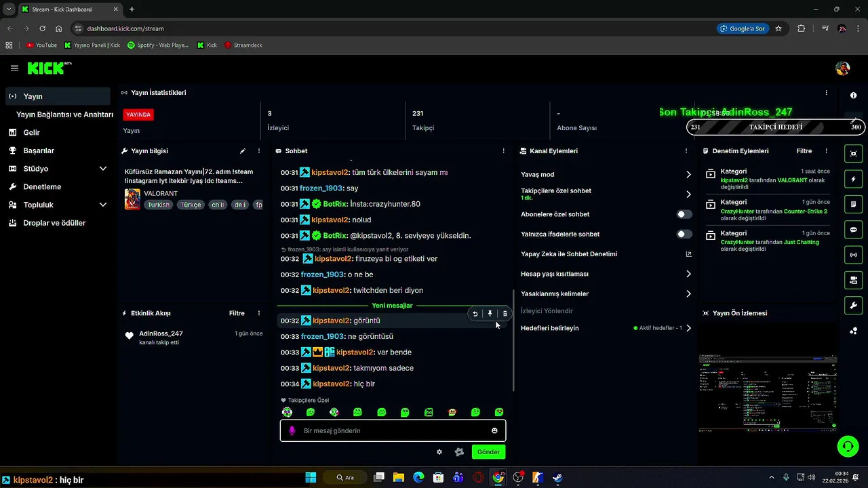Open Steam from the taskbar
Screen dimensions: 868x488
click(557, 478)
